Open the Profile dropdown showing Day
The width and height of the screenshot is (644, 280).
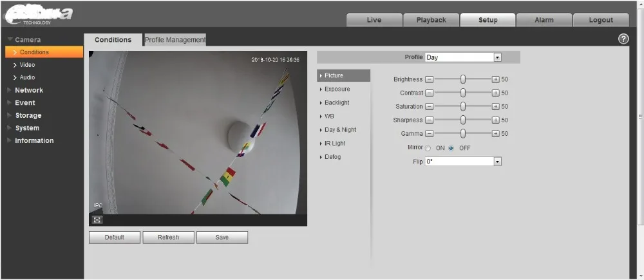(x=463, y=57)
